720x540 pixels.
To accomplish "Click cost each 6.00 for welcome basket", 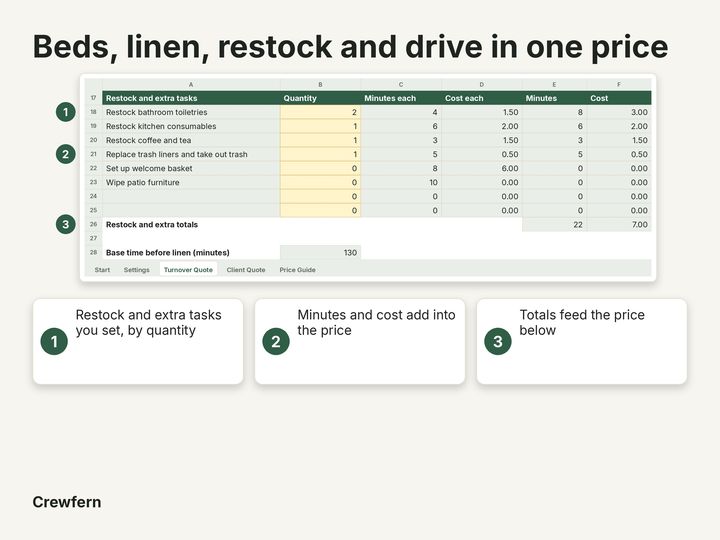I will [482, 169].
